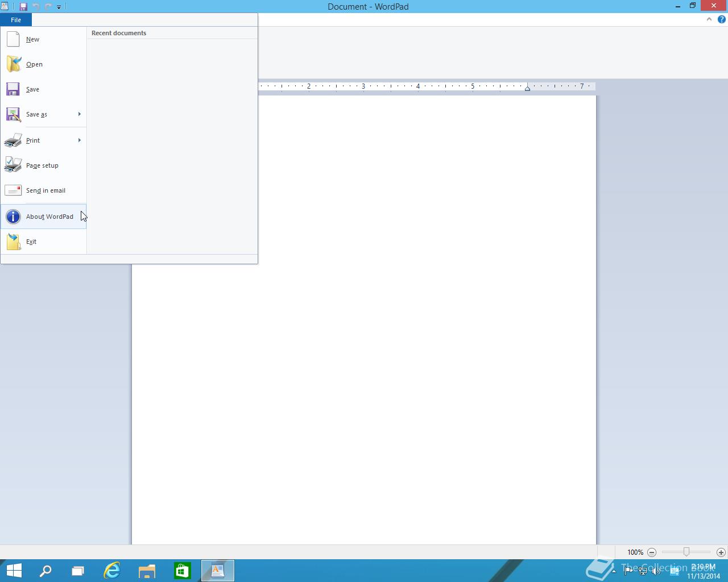The image size is (728, 582).
Task: Show hidden system tray icons
Action: 614,571
